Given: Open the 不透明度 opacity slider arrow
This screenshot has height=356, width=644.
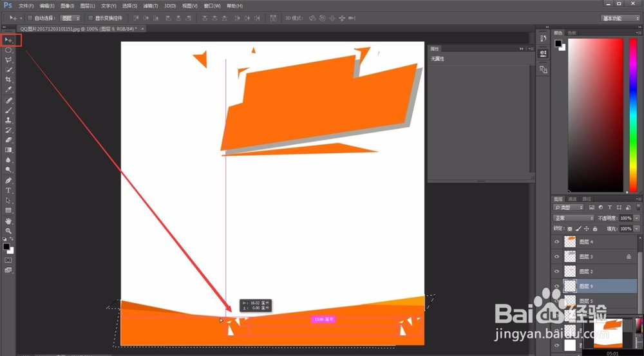Looking at the screenshot, I should tap(637, 218).
